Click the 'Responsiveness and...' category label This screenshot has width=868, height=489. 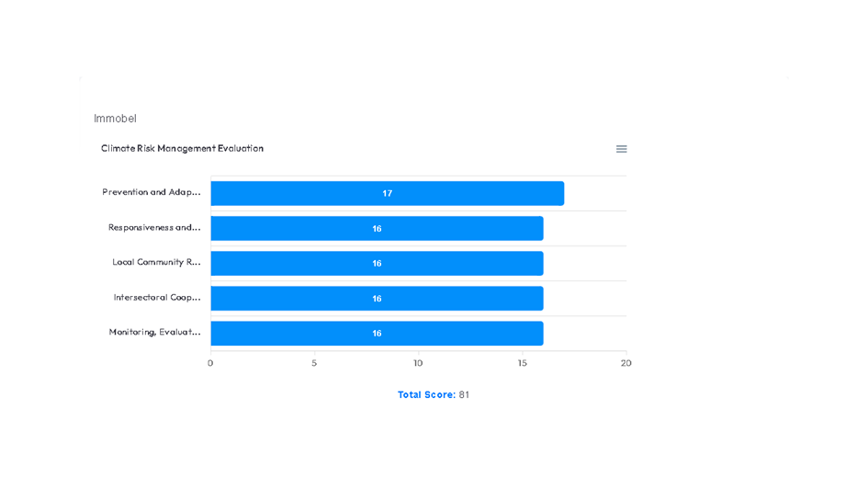pyautogui.click(x=154, y=228)
